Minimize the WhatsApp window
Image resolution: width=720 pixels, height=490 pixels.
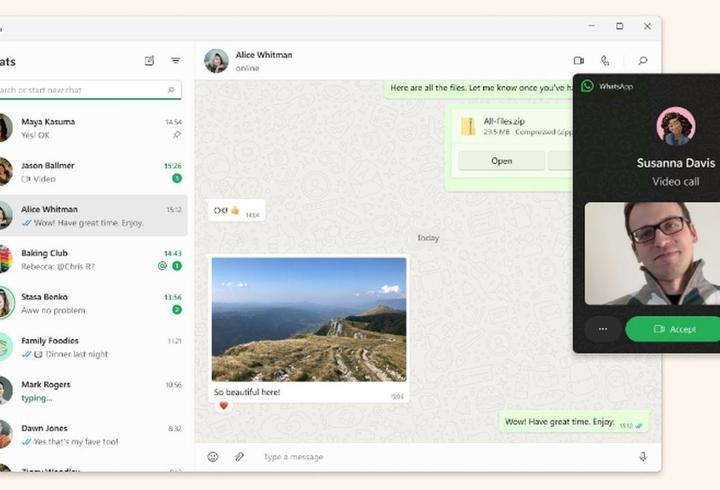pos(592,26)
